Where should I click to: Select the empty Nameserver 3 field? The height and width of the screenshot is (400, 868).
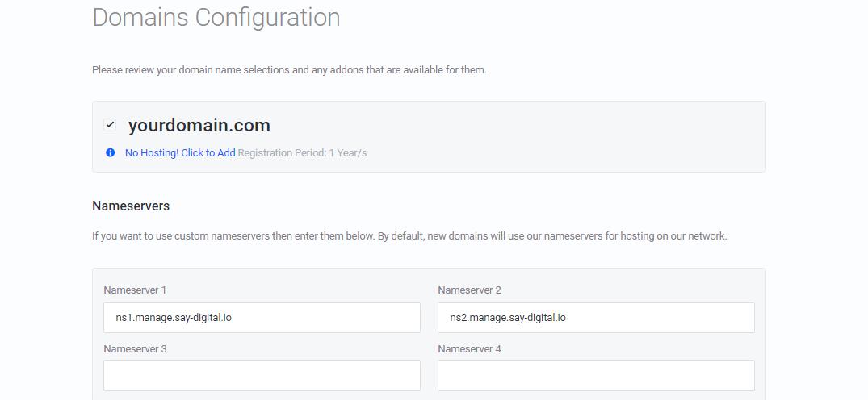pos(262,376)
